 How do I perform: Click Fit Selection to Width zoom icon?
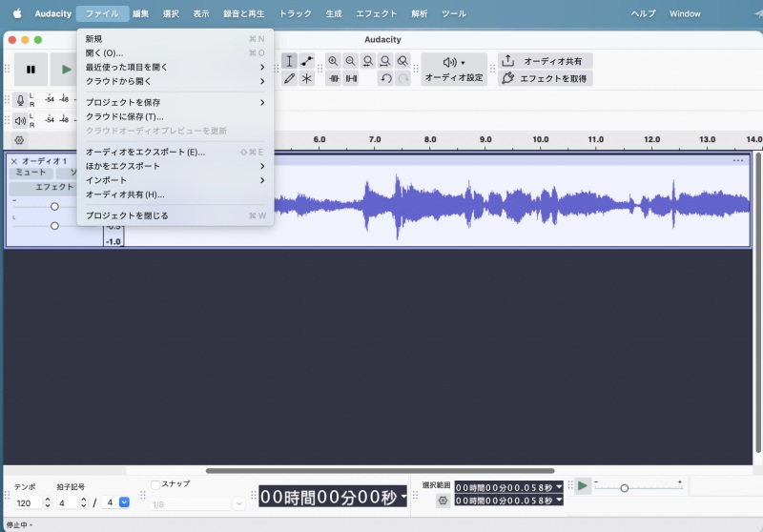(x=368, y=61)
